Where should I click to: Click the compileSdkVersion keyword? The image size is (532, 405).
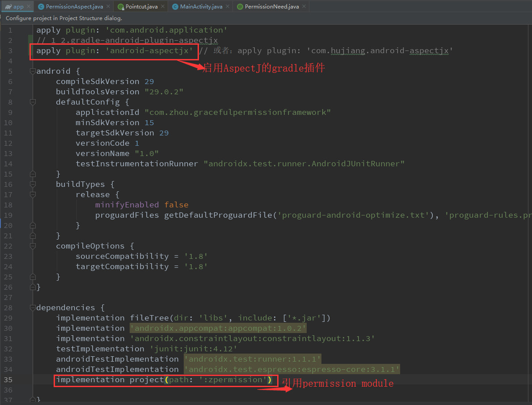point(98,81)
